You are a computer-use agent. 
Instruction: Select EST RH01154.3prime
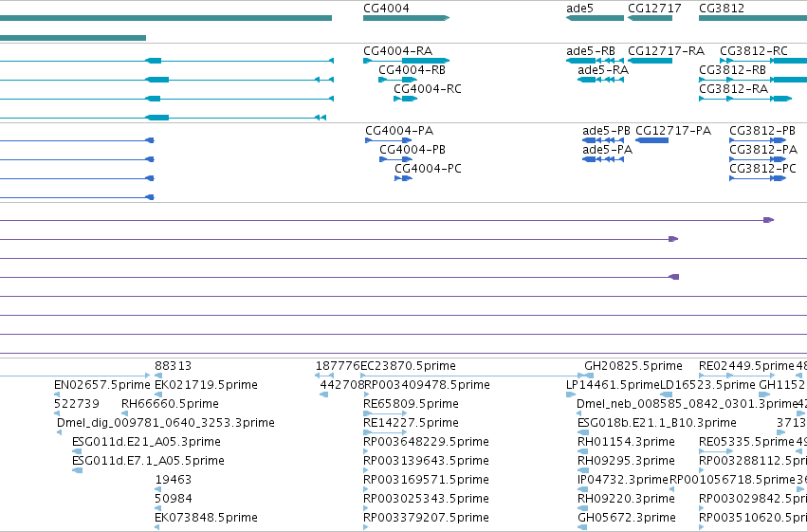583,451
